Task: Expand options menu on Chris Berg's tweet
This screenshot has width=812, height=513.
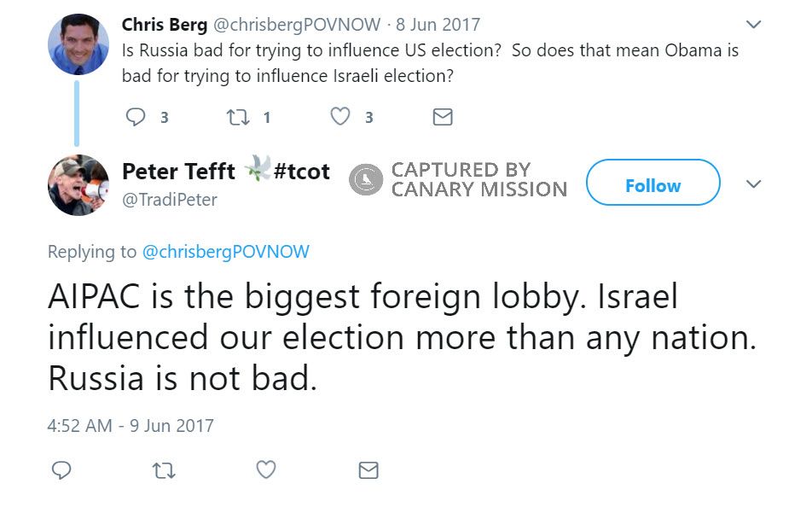Action: (754, 24)
